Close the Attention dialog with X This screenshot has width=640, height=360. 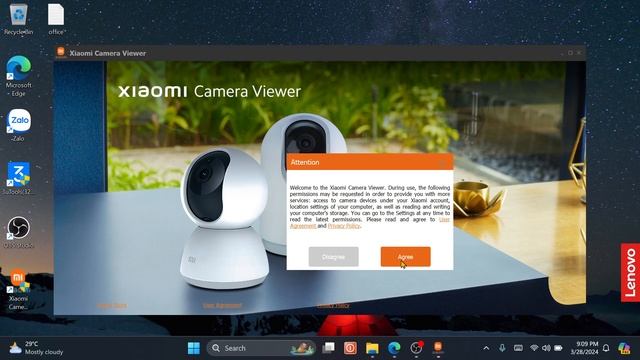click(x=442, y=162)
